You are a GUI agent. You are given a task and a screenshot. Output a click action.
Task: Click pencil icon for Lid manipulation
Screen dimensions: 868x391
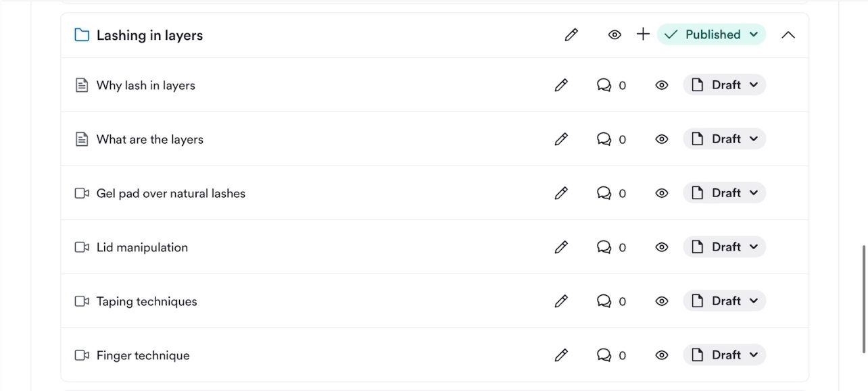[x=561, y=247]
